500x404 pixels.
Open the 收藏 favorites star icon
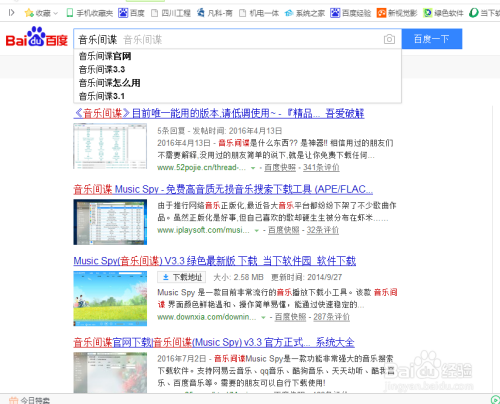[x=29, y=13]
